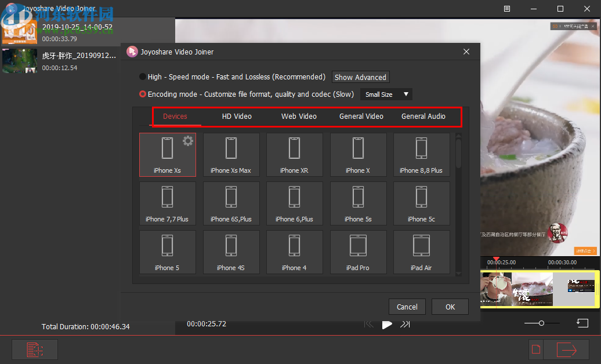This screenshot has height=364, width=601.
Task: Click the Show Advanced button
Action: click(360, 77)
